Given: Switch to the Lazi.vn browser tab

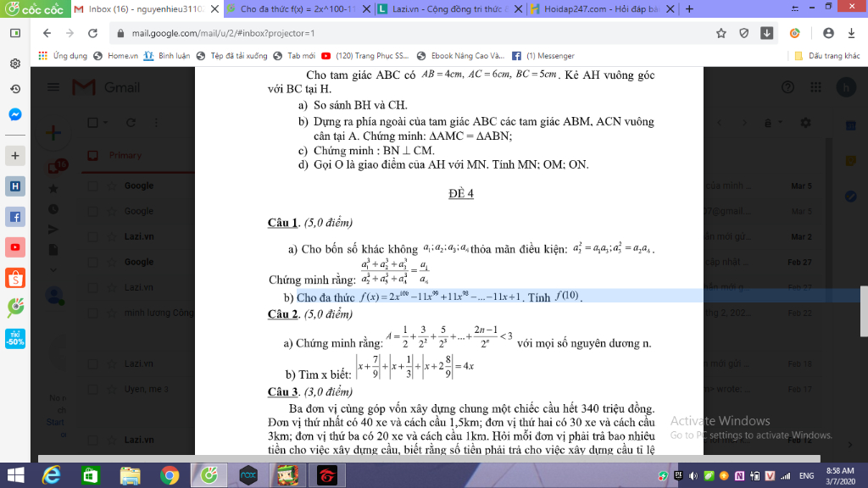Looking at the screenshot, I should click(x=449, y=8).
